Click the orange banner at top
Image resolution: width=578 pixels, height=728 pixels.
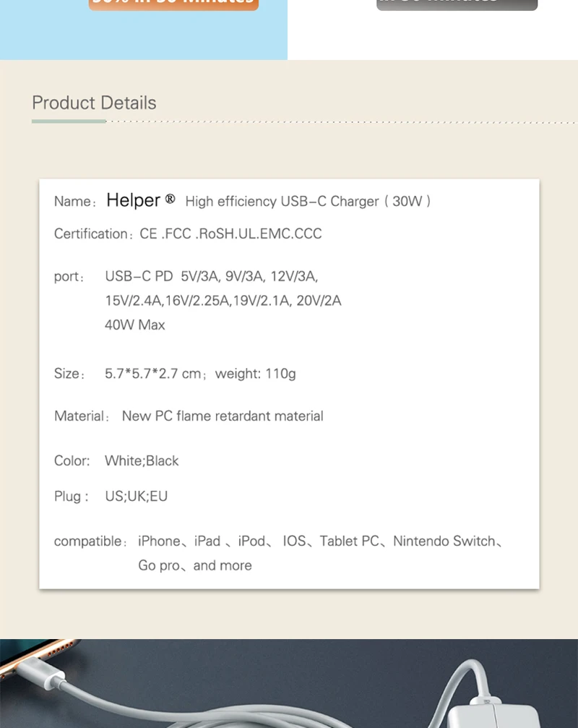[x=173, y=4]
